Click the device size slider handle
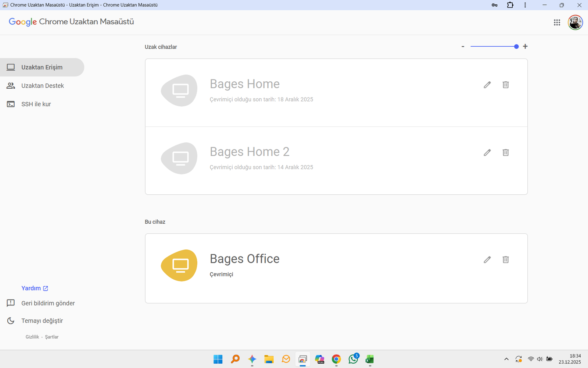Viewport: 588px width, 368px height. click(516, 47)
